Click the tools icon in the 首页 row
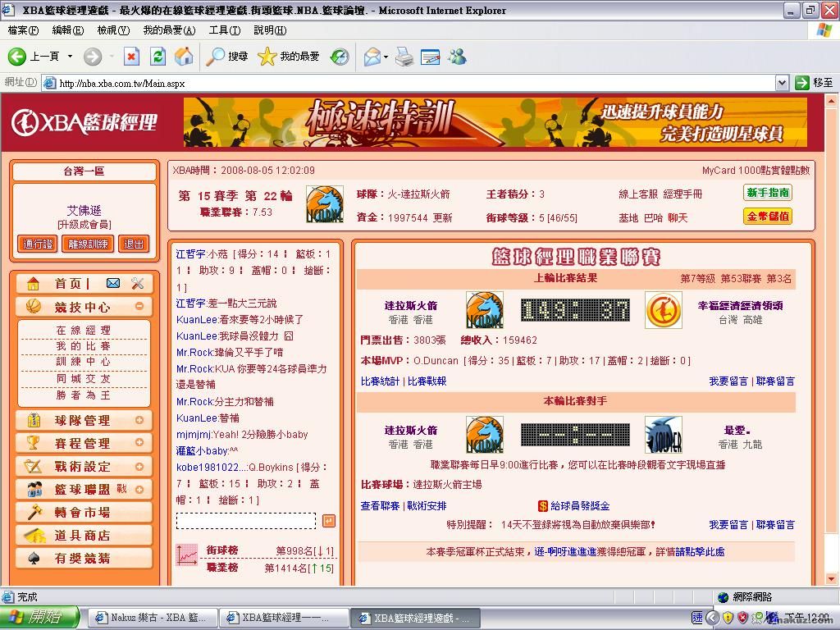Image resolution: width=840 pixels, height=630 pixels. coord(137,283)
